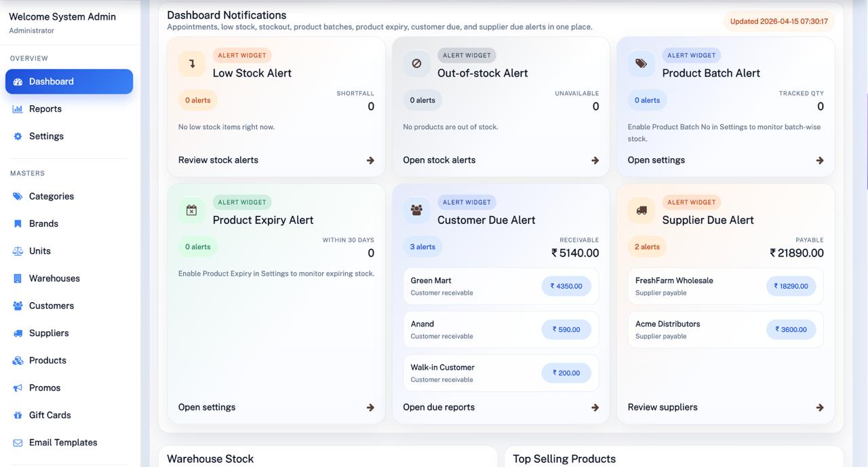Click the Products icon in the sidebar
Viewport: 868px width, 467px height.
[17, 360]
